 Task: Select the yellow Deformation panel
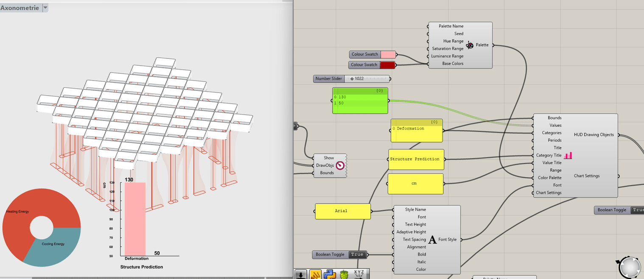[417, 131]
